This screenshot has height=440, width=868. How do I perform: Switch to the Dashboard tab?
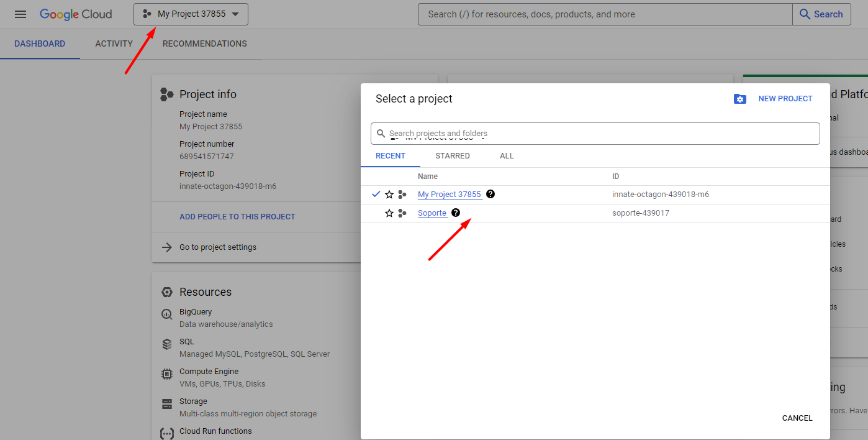[40, 44]
